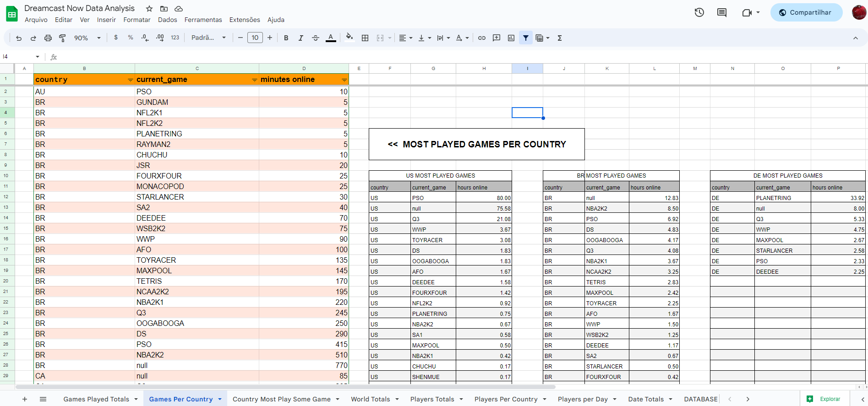Add a comment

[497, 38]
